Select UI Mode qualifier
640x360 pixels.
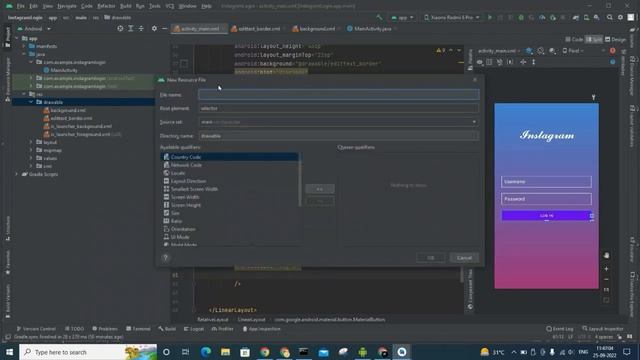[230, 237]
